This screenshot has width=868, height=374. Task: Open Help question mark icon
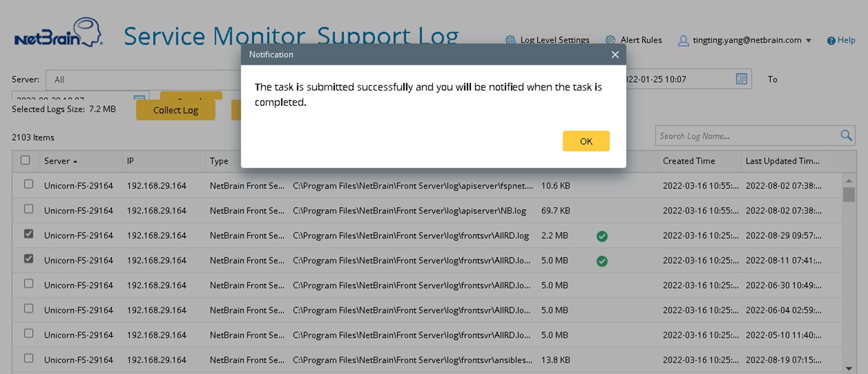click(831, 40)
